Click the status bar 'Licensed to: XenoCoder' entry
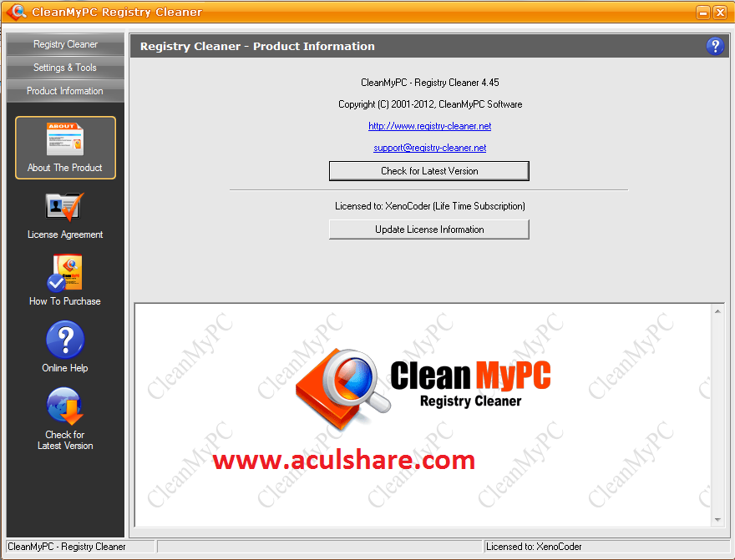735x560 pixels. 534,547
